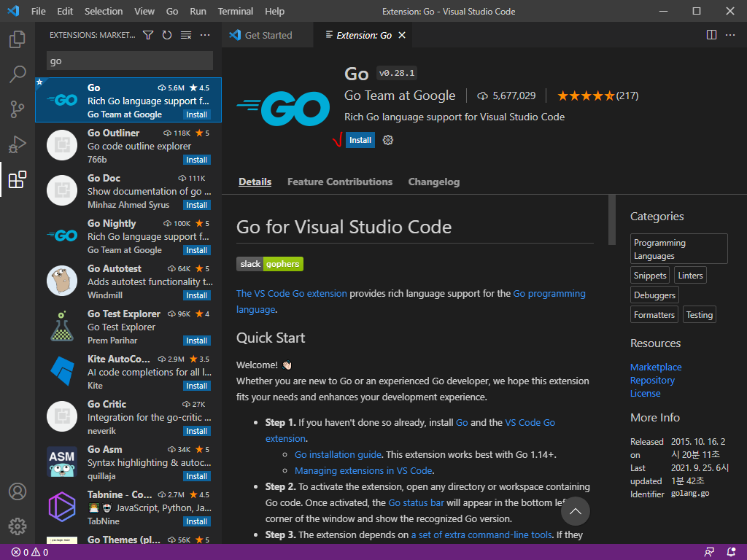747x560 pixels.
Task: Open the Manage gear in activity bar
Action: tap(18, 526)
